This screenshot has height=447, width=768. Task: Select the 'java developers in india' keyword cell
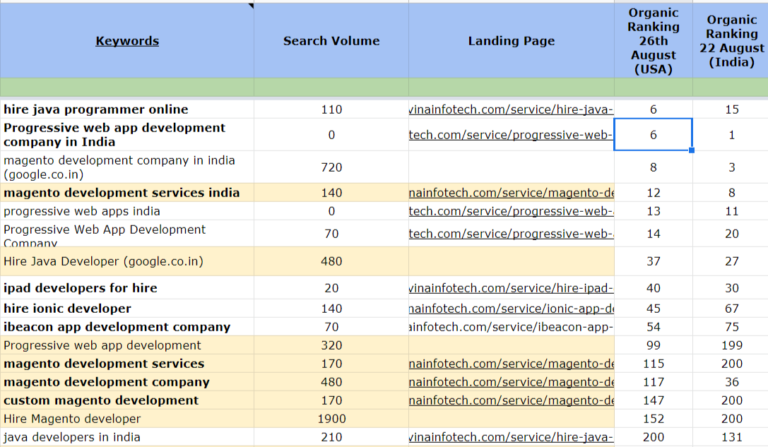pyautogui.click(x=127, y=437)
